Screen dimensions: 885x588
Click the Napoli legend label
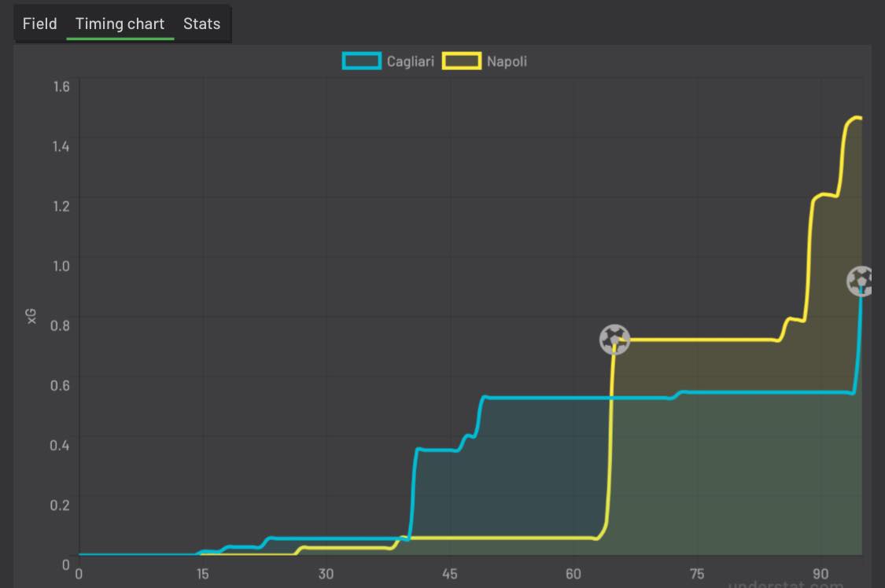(x=507, y=61)
